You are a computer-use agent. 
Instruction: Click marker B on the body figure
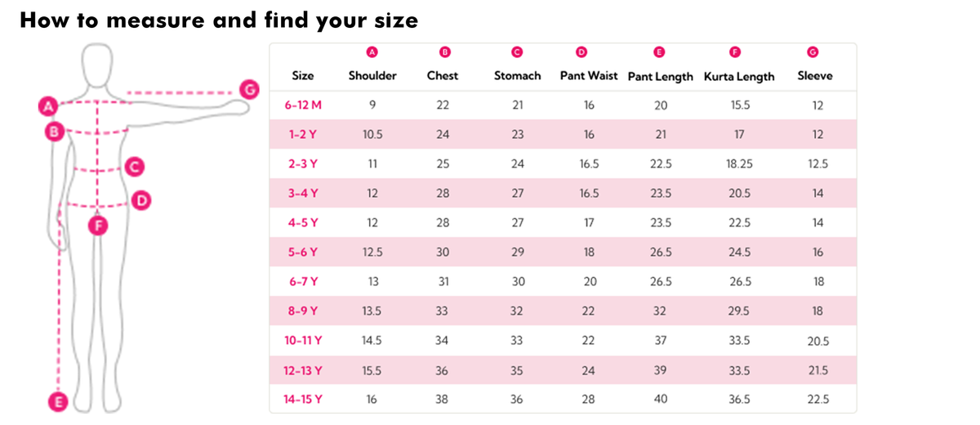pos(54,132)
